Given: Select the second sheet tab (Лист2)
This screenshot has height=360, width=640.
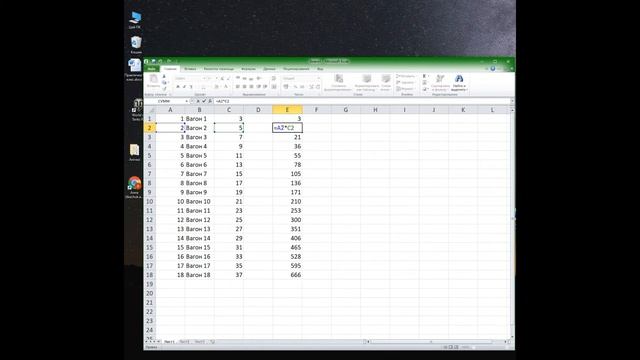Looking at the screenshot, I should tap(184, 342).
